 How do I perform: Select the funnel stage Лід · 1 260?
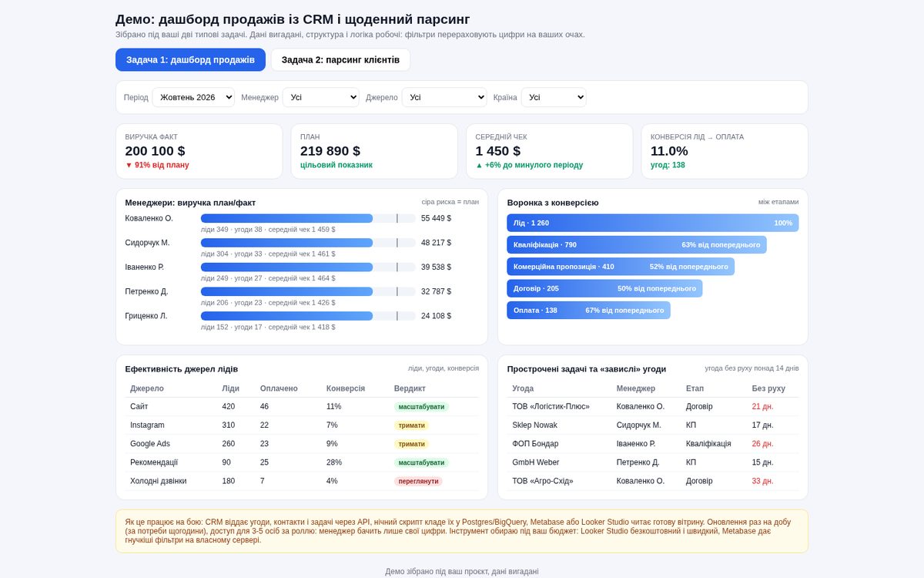653,223
